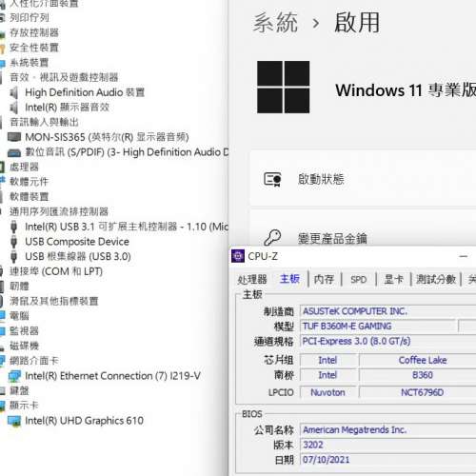Screen dimensions: 476x476
Task: Select MON-SIS365 audio output entry
Action: (107, 137)
